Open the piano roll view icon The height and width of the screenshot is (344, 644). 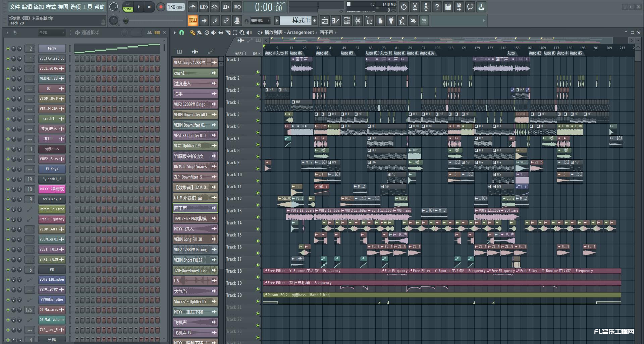pos(336,21)
